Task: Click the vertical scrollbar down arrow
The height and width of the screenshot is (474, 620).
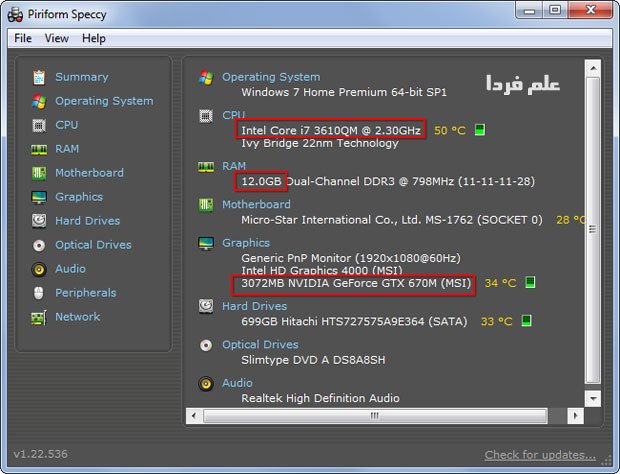Action: 593,398
